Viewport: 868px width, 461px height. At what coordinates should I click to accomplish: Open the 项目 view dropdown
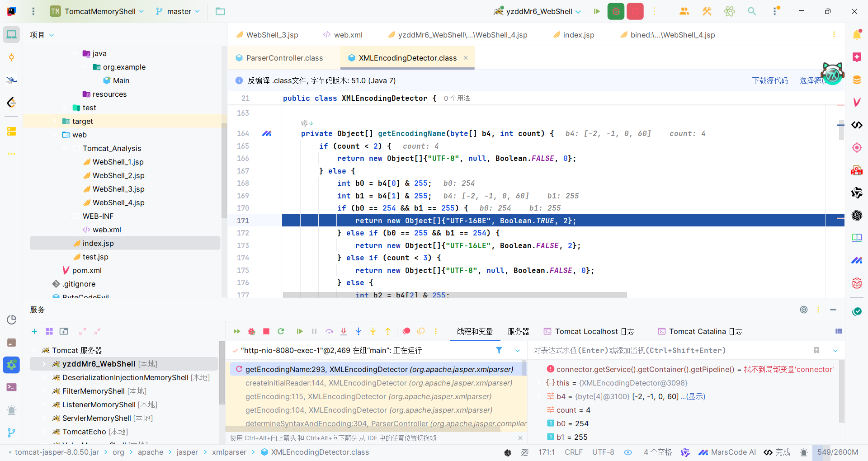click(42, 35)
